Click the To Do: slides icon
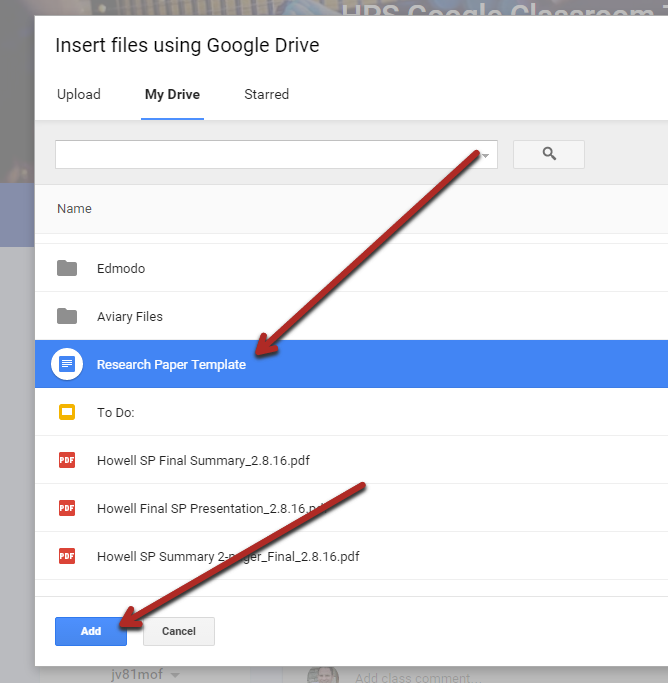The width and height of the screenshot is (668, 683). [x=67, y=412]
